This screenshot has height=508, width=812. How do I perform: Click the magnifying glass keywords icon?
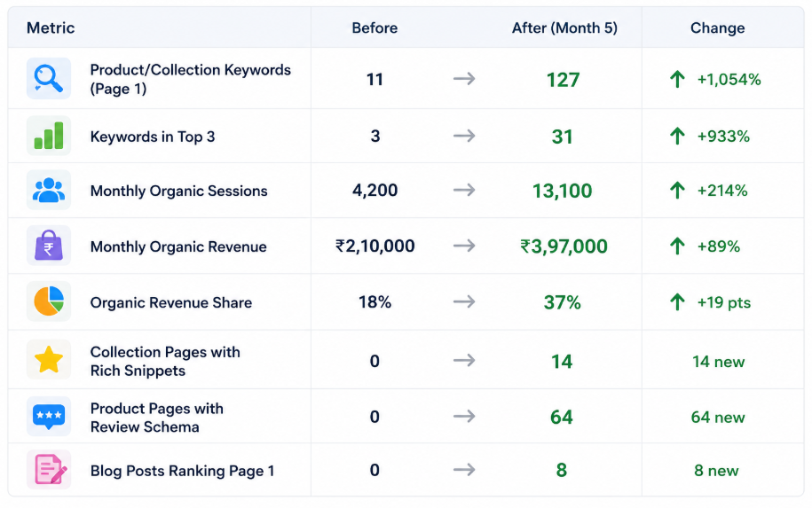[x=49, y=79]
